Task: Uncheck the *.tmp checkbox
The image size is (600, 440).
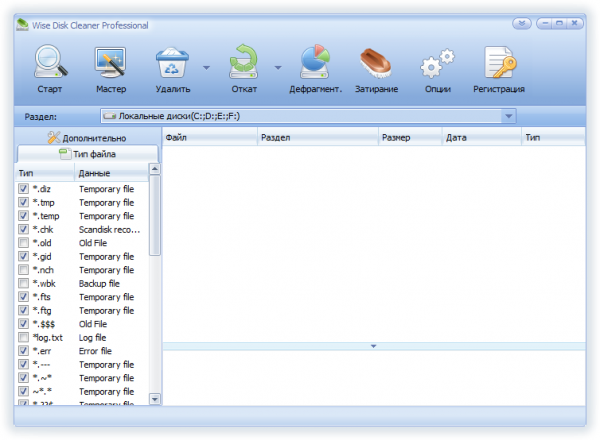Action: point(24,202)
